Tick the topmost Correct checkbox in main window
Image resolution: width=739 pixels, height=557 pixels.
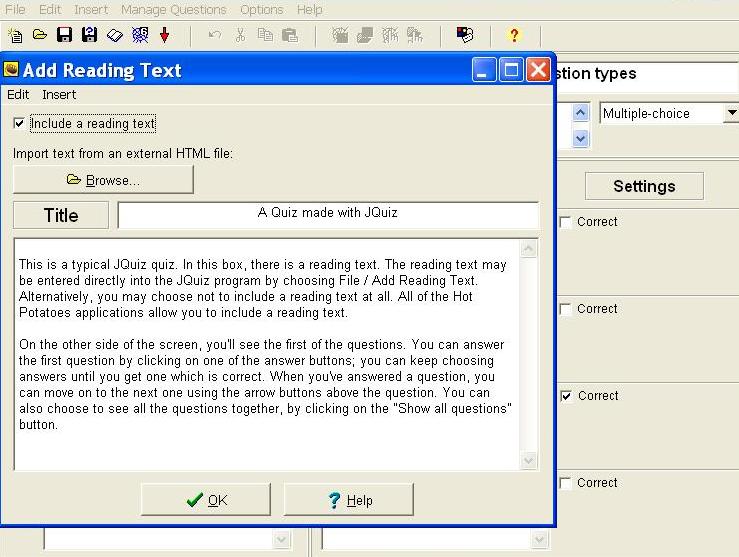click(565, 222)
